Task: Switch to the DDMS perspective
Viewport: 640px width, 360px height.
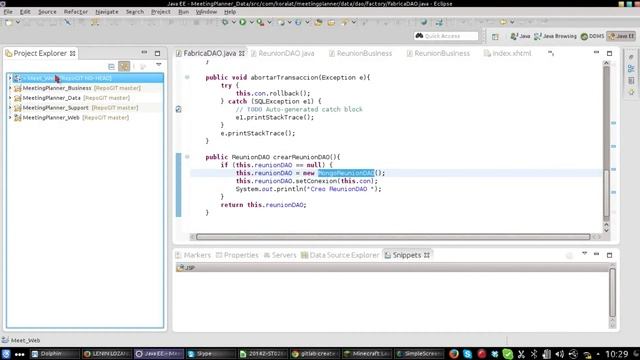Action: [x=592, y=36]
